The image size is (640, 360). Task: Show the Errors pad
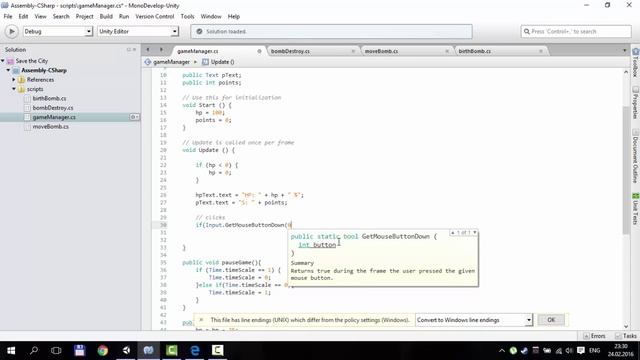coord(594,336)
